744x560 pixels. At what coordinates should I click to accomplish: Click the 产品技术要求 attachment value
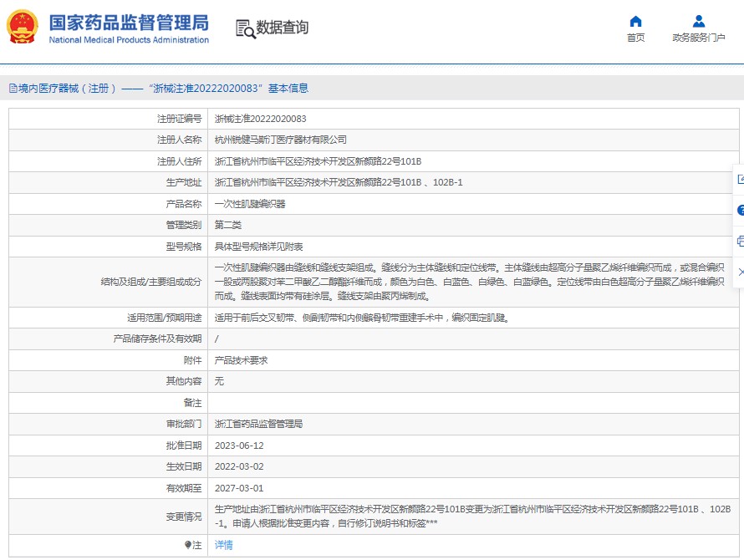point(241,360)
